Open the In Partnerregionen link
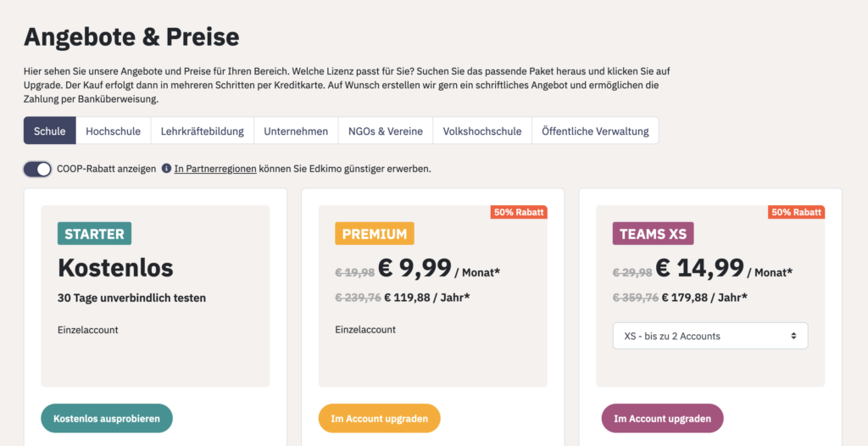The height and width of the screenshot is (446, 868). (x=215, y=169)
